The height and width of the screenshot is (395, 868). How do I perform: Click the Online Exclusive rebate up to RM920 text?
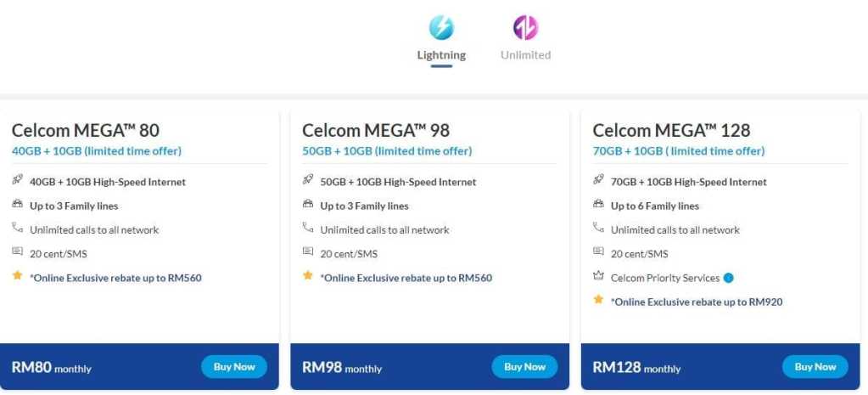pyautogui.click(x=696, y=302)
